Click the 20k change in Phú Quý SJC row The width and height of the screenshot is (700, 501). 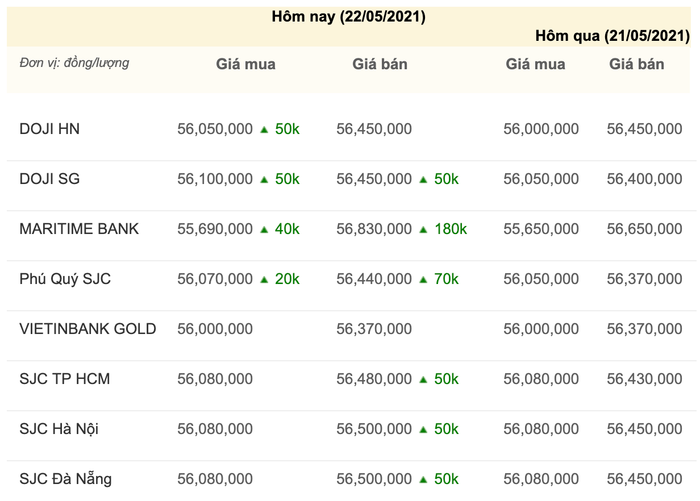tap(287, 279)
